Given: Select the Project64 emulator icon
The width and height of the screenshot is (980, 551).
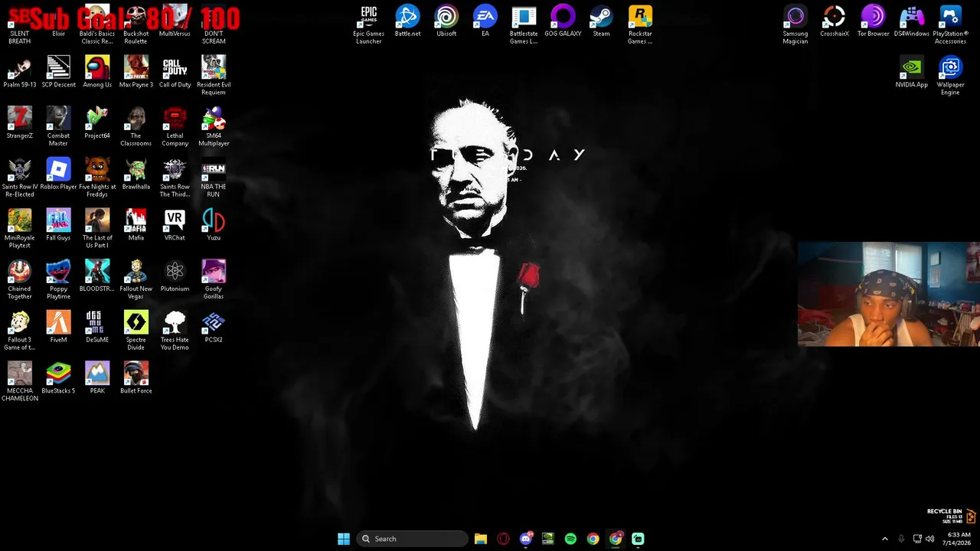Looking at the screenshot, I should point(97,123).
